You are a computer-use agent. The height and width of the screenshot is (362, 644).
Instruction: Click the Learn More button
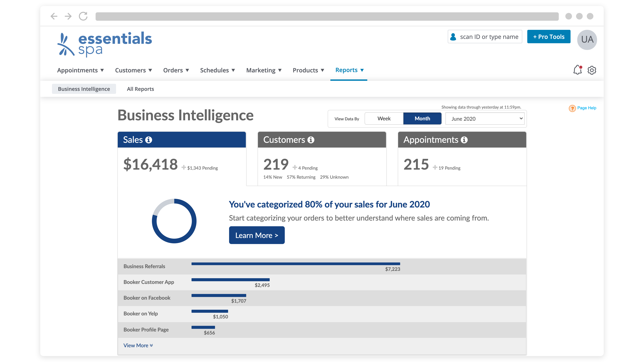[x=257, y=235]
